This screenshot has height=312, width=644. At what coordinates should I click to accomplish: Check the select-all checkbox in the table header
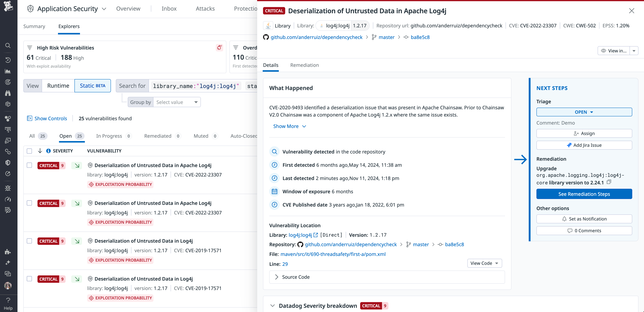29,151
